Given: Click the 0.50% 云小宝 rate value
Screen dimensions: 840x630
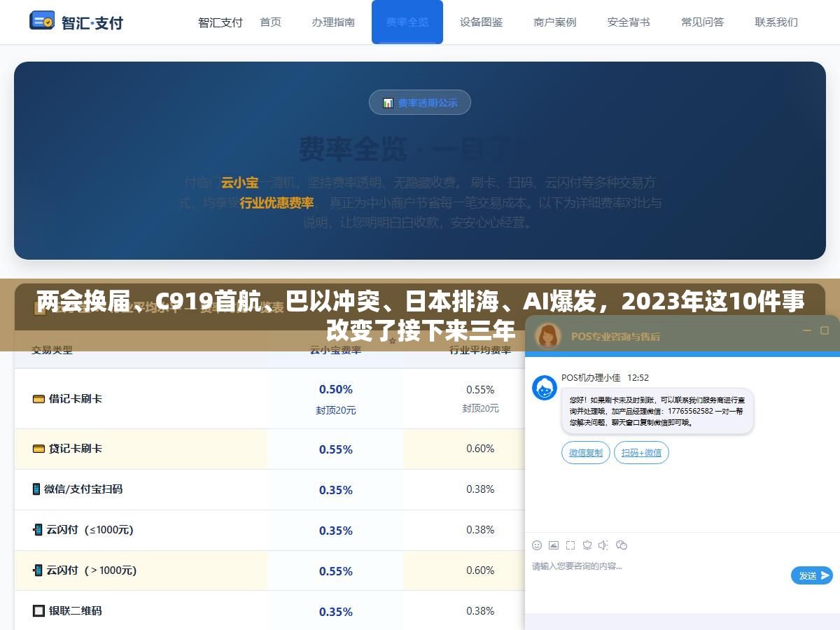Looking at the screenshot, I should click(x=336, y=389).
